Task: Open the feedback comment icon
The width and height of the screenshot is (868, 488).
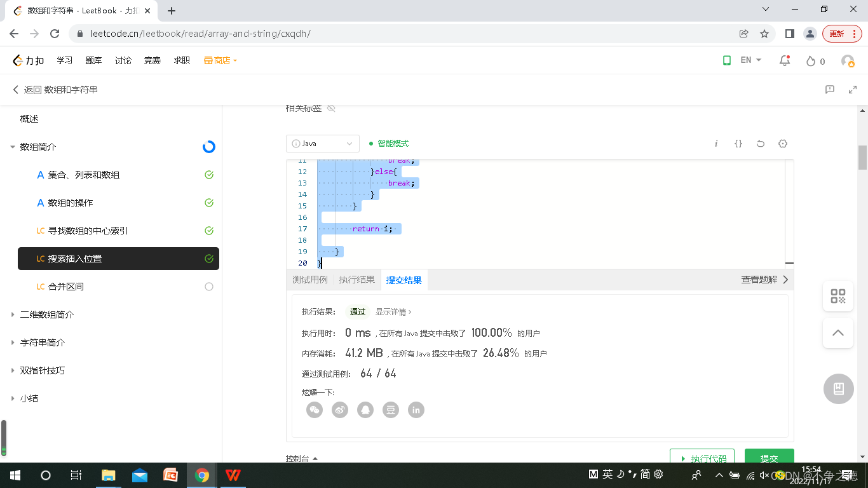Action: [830, 90]
